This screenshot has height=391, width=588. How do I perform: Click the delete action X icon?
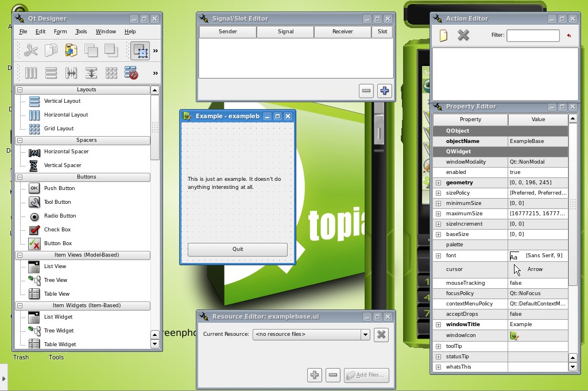click(x=463, y=36)
